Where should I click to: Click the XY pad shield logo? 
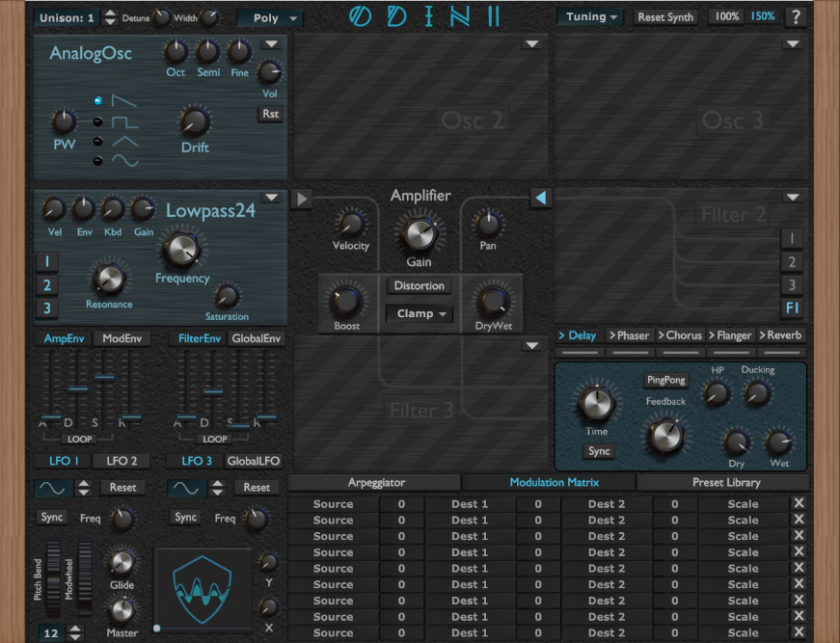[x=202, y=589]
